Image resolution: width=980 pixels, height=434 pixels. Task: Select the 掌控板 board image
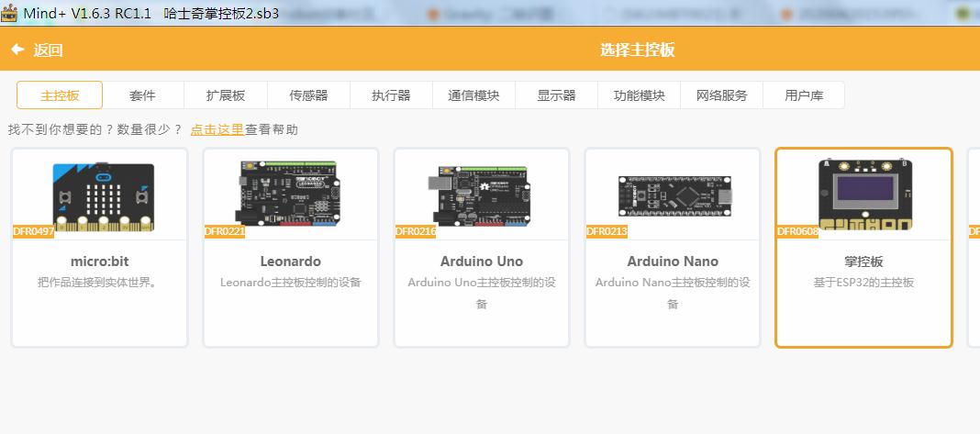click(865, 194)
